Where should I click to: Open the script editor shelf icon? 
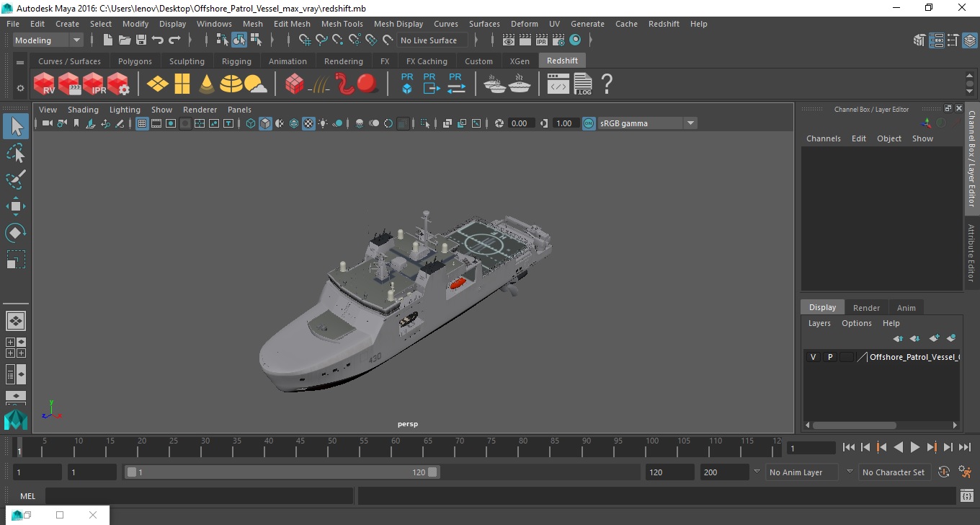coord(558,84)
